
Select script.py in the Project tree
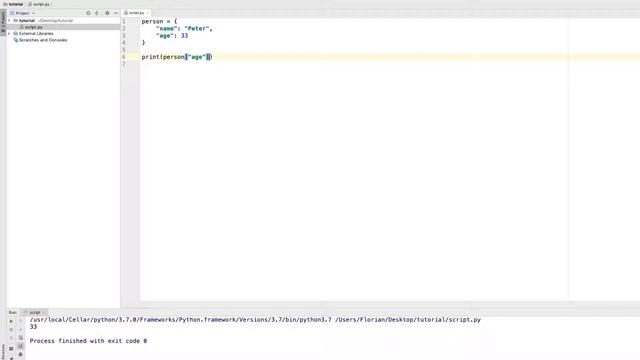[x=33, y=27]
